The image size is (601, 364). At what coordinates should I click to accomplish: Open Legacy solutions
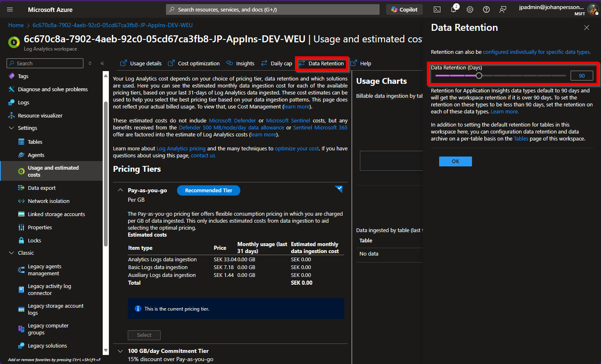(47, 346)
